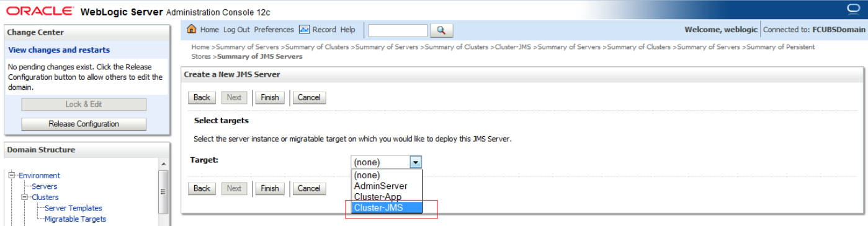
Task: Click the Record icon in toolbar
Action: point(304,30)
